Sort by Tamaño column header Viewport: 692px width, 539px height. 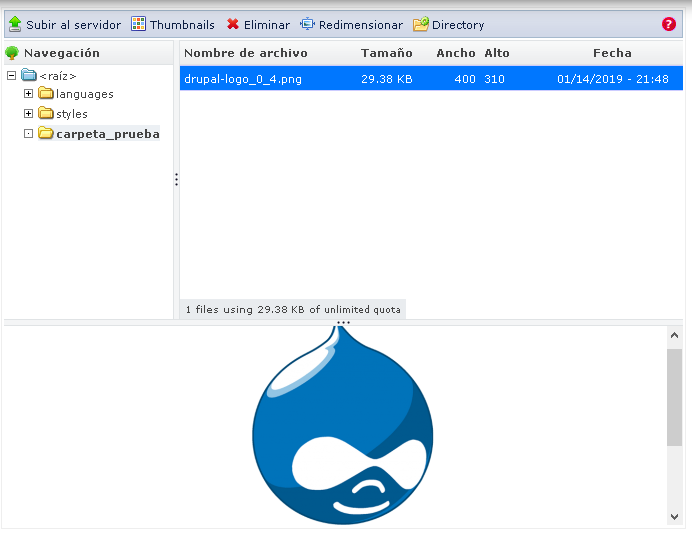pyautogui.click(x=387, y=53)
